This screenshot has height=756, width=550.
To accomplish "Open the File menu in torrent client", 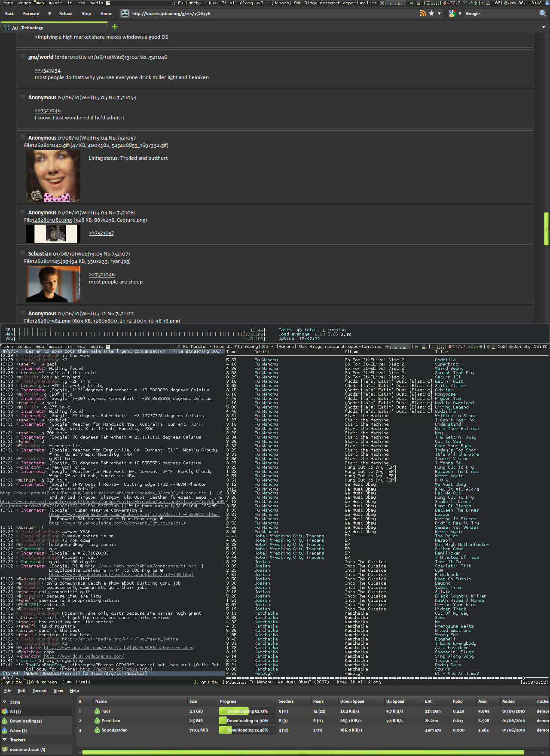I will (8, 691).
